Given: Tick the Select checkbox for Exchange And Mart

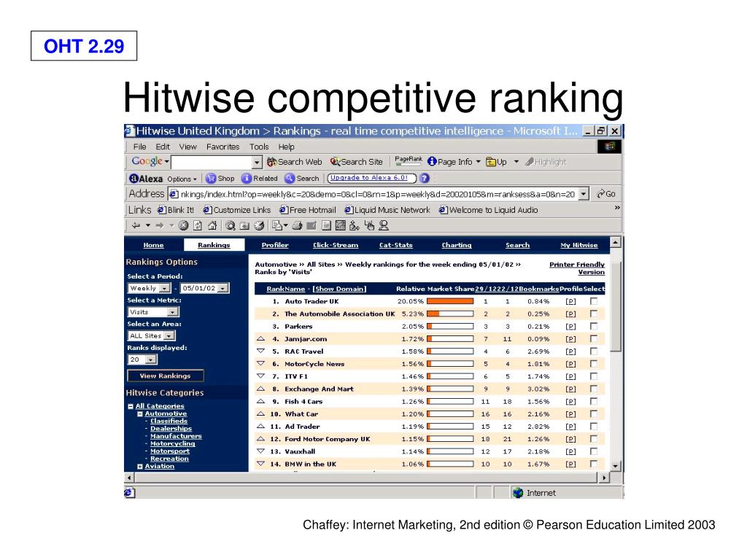Looking at the screenshot, I should (594, 389).
